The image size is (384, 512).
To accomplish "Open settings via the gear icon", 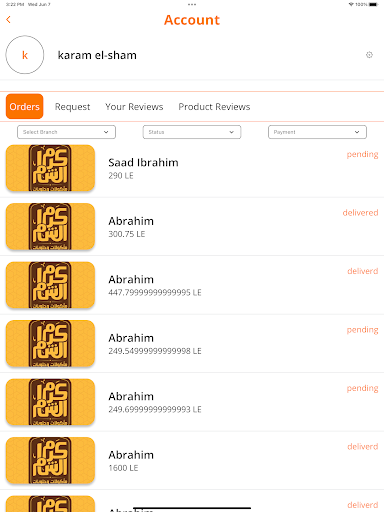I will pos(369,55).
